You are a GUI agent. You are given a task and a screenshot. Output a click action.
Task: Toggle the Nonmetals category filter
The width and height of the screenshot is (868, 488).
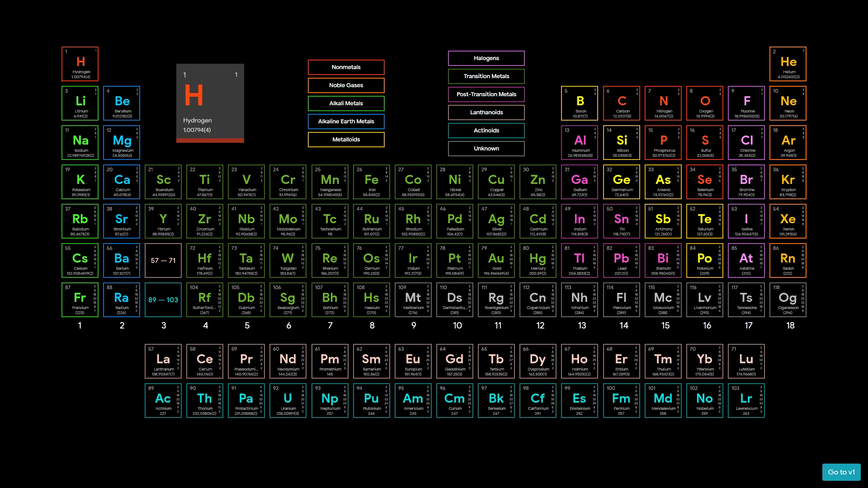(x=346, y=67)
